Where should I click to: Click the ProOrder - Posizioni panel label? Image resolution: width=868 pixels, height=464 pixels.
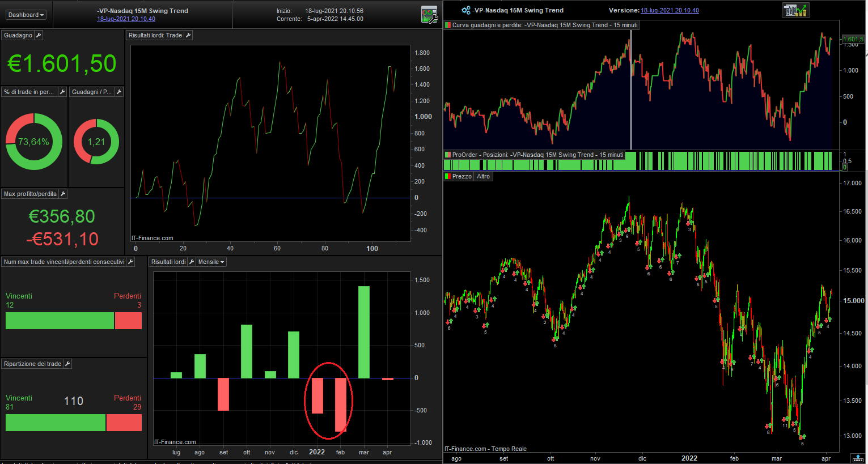point(537,155)
